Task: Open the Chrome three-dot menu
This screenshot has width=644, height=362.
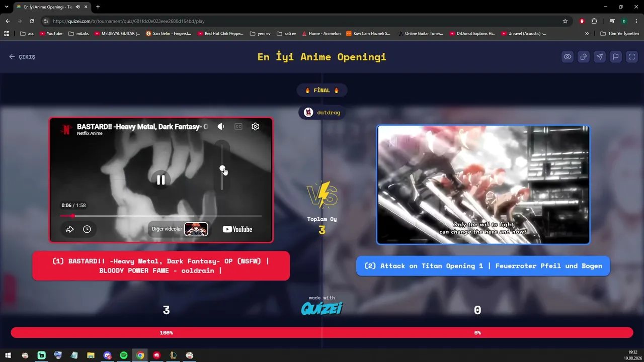Action: [x=636, y=21]
